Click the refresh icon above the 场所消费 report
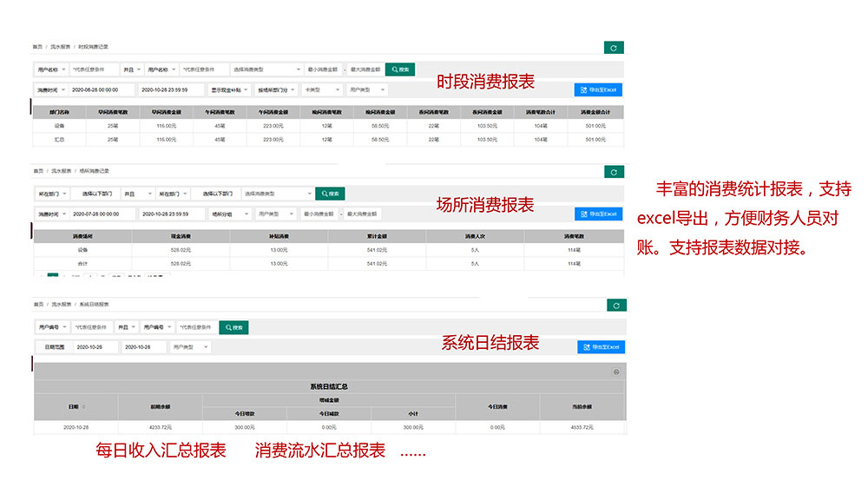 614,172
